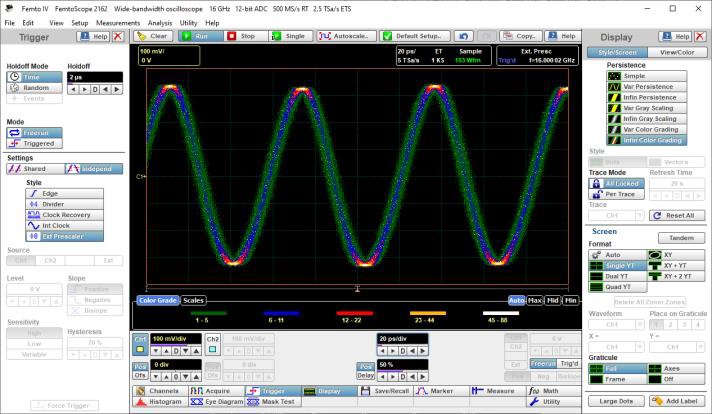Open the Place on Graticule dropdown
The image size is (712, 414).
(677, 325)
